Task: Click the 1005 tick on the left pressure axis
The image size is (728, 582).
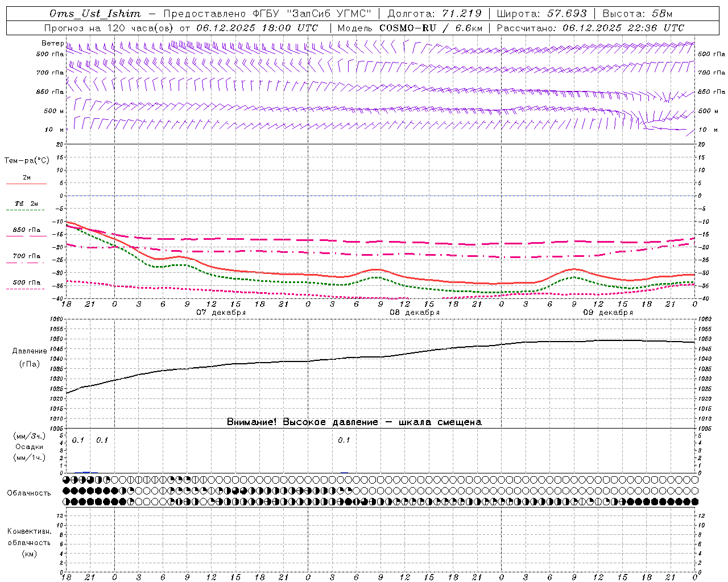Action: point(57,428)
